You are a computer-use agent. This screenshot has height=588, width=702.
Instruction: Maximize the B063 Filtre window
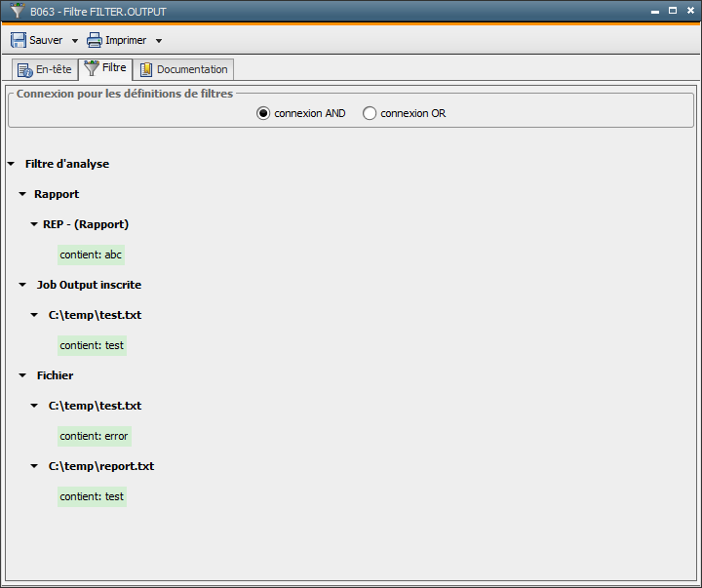tap(673, 11)
